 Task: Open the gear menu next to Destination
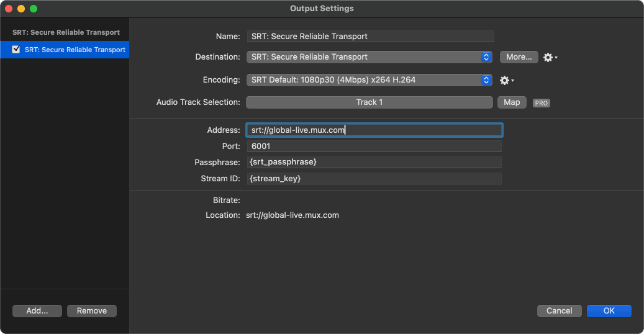point(550,57)
